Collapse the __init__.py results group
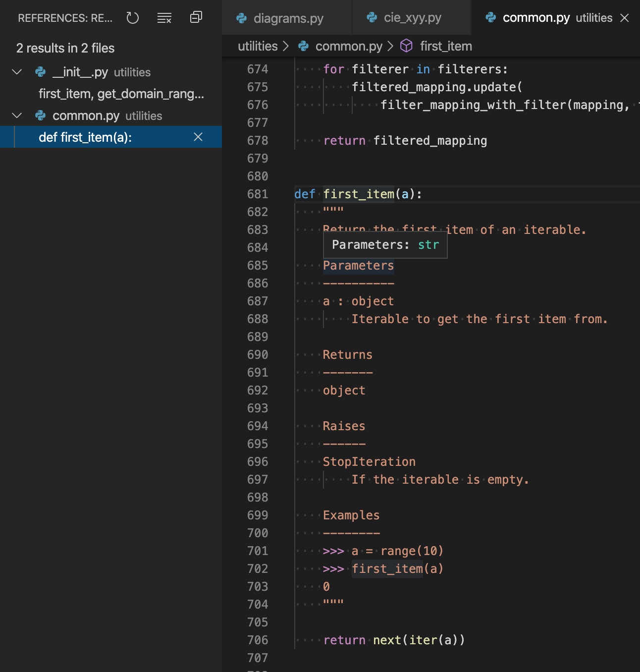The height and width of the screenshot is (672, 640). point(16,72)
